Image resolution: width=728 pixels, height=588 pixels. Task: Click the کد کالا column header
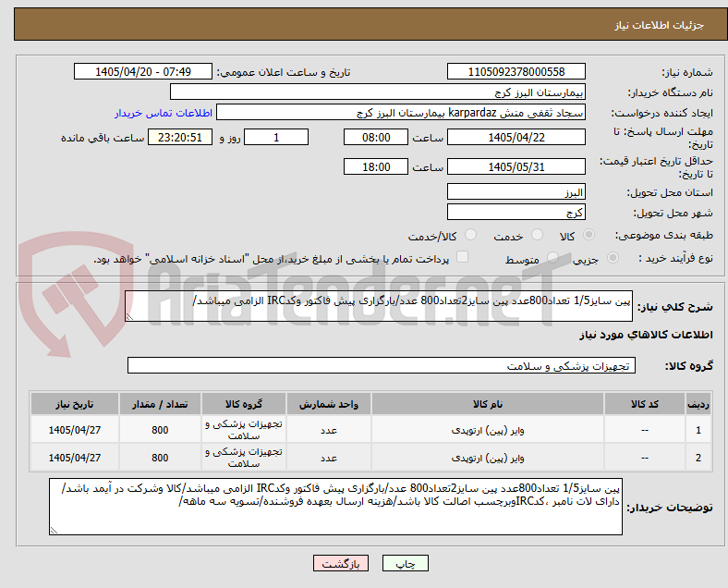pyautogui.click(x=645, y=404)
